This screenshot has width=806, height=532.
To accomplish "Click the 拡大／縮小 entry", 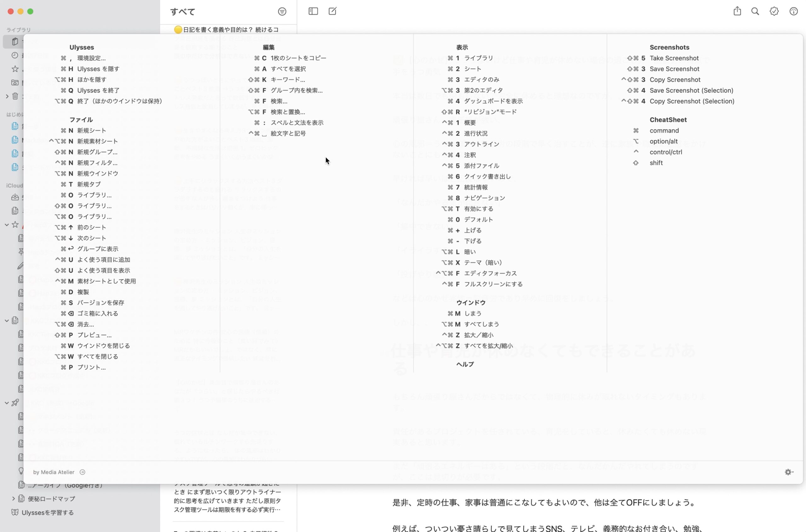I will tap(479, 335).
